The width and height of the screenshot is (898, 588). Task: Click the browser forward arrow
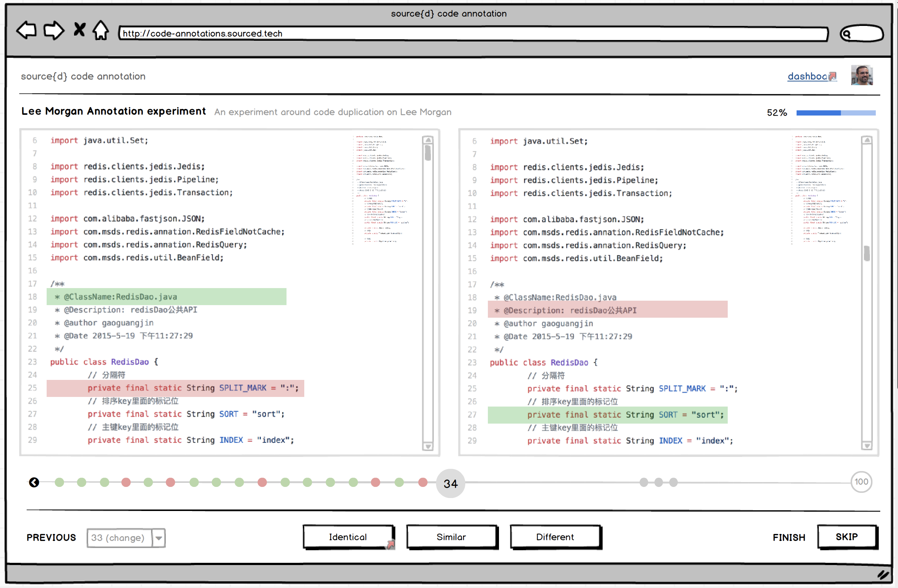tap(54, 31)
